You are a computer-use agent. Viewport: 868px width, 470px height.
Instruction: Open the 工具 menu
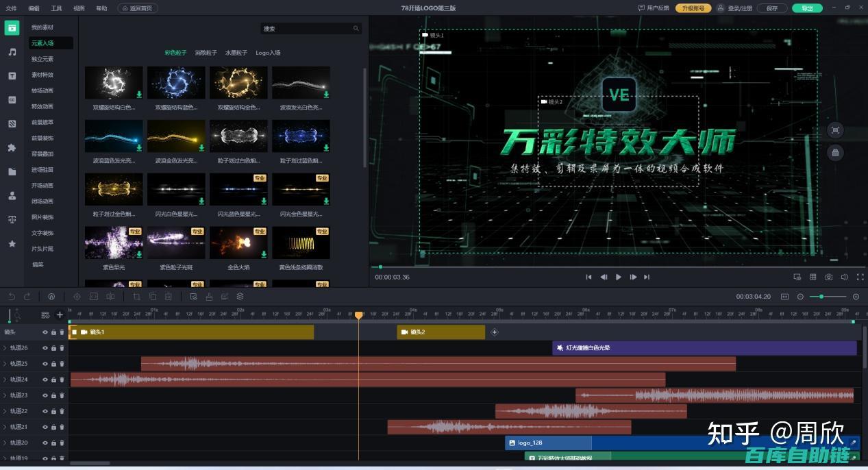pyautogui.click(x=56, y=8)
